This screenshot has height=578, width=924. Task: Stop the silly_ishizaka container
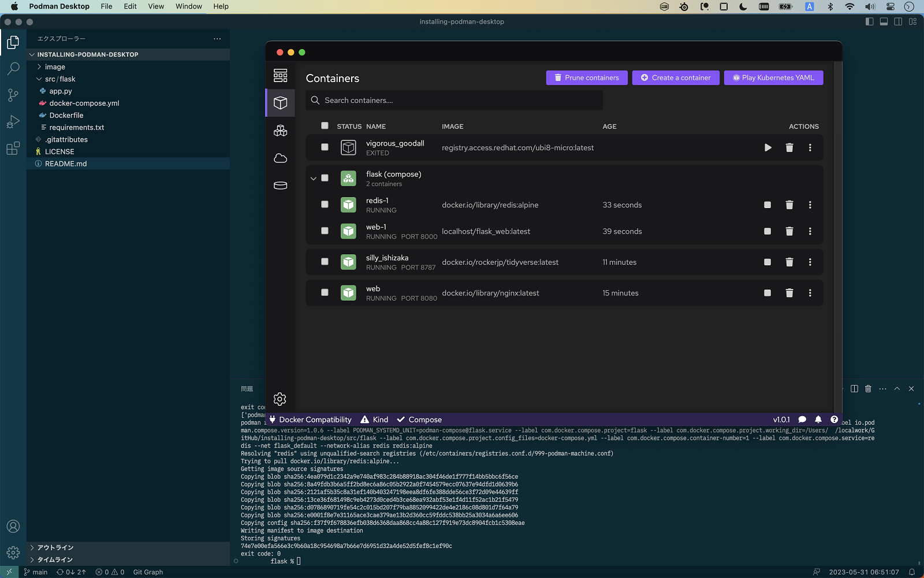click(x=767, y=262)
